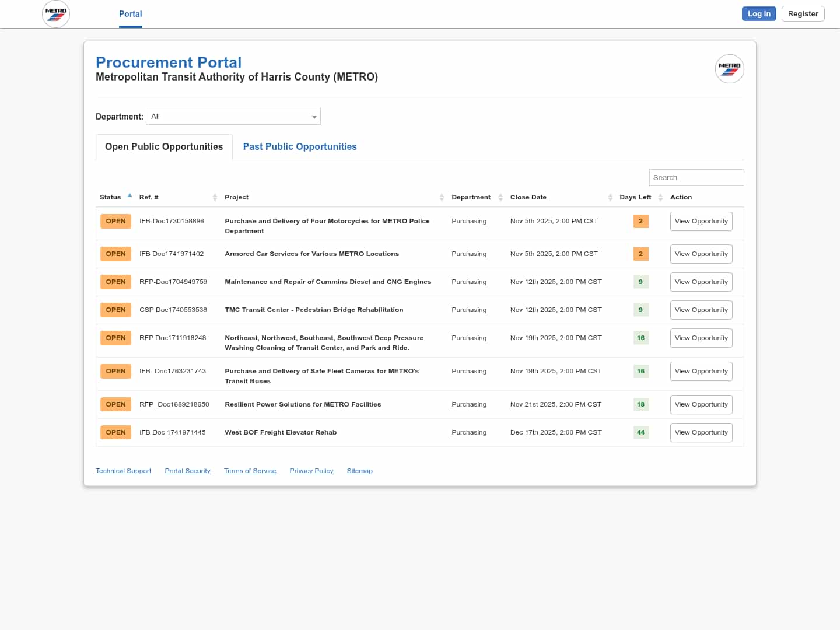Open the Technical Support footer link
The width and height of the screenshot is (840, 630).
pos(124,471)
